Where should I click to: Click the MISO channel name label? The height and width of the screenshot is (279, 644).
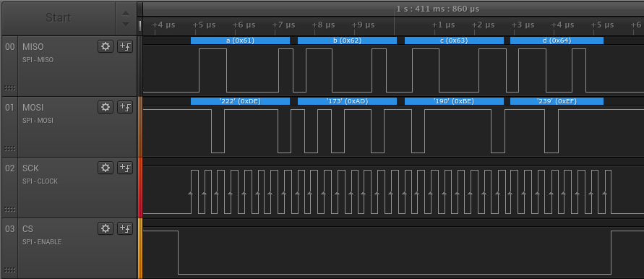(x=33, y=47)
